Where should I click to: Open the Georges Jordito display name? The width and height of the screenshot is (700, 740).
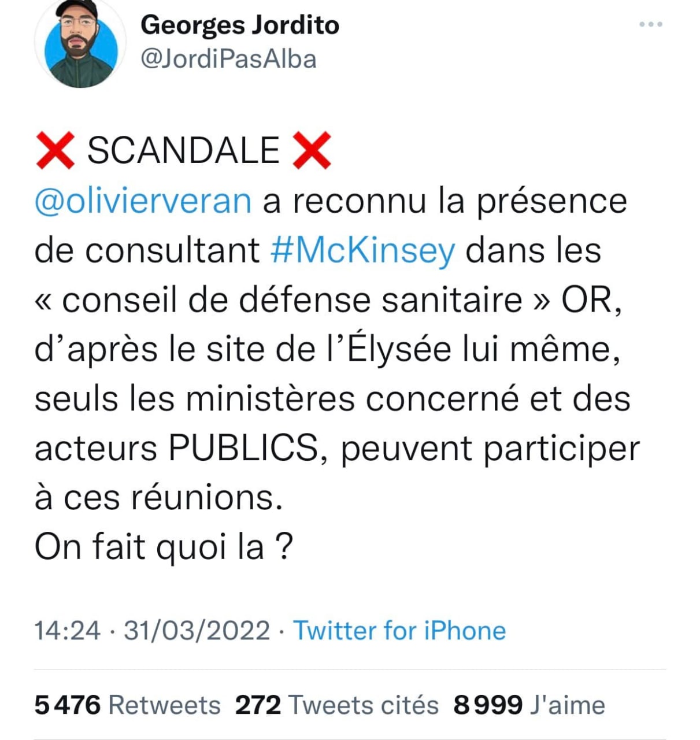[239, 25]
